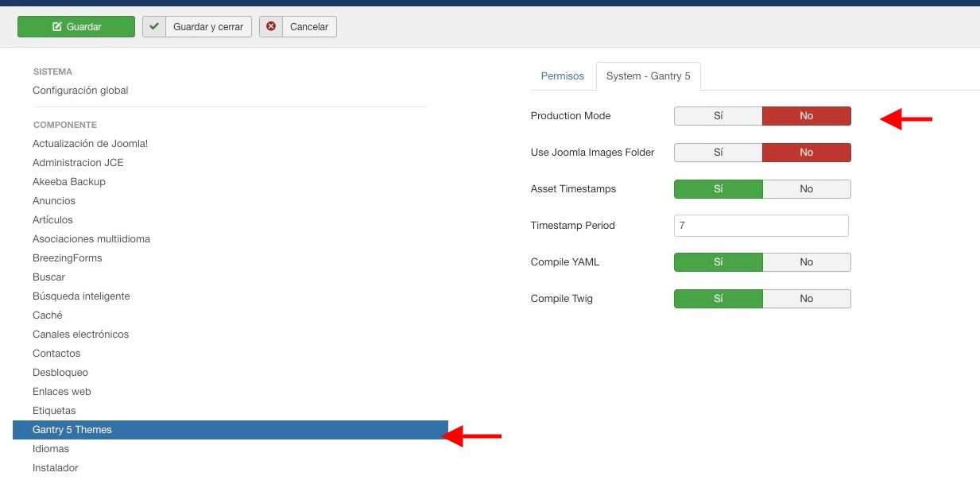
Task: Disable Asset Timestamps with No
Action: click(807, 189)
